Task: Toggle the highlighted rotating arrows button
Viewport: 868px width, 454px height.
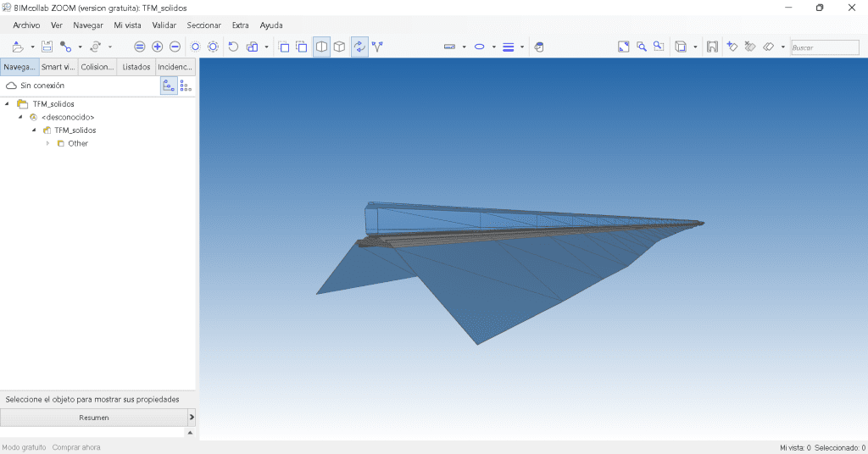Action: coord(359,47)
